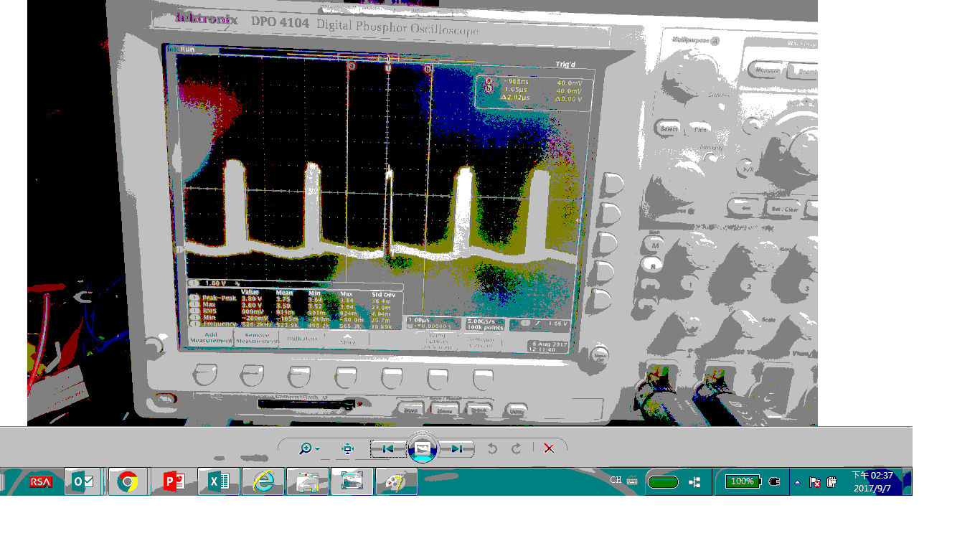Open the RSA app from the taskbar
Image resolution: width=980 pixels, height=551 pixels.
click(41, 481)
